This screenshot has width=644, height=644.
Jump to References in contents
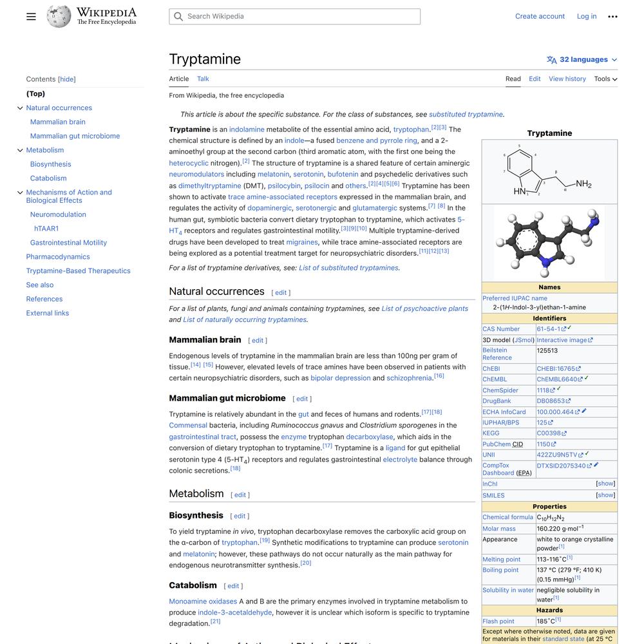click(x=44, y=299)
